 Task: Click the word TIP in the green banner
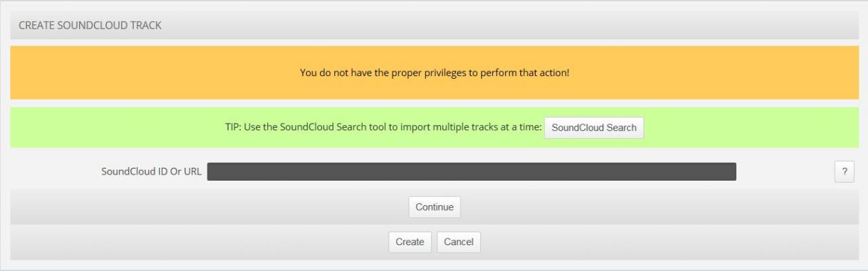233,127
